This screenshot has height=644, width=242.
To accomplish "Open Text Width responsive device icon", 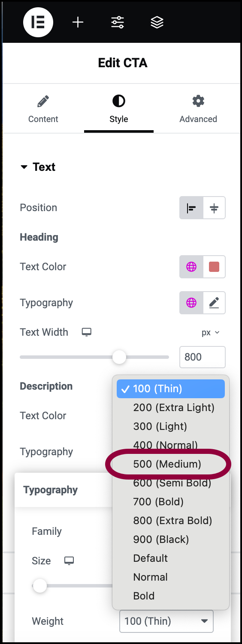I will [x=87, y=332].
